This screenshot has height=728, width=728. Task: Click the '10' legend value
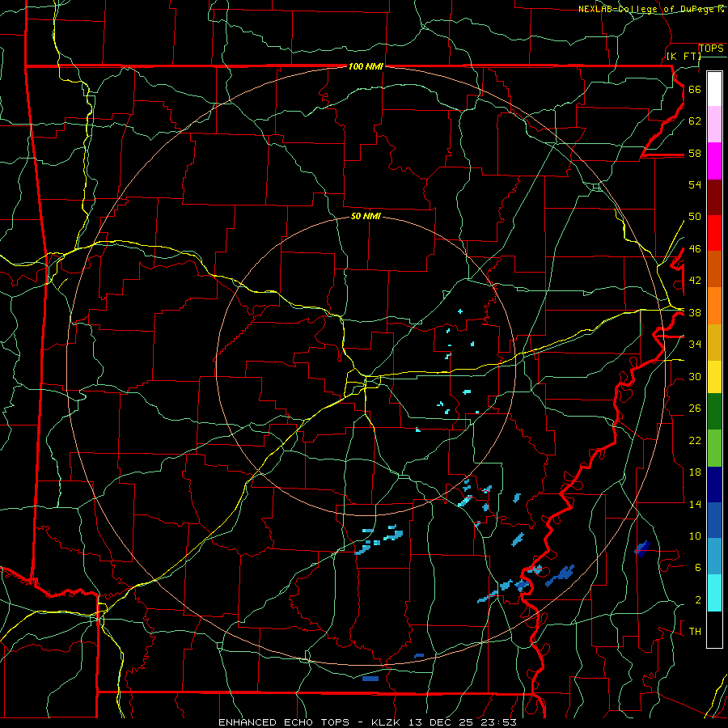(x=695, y=536)
